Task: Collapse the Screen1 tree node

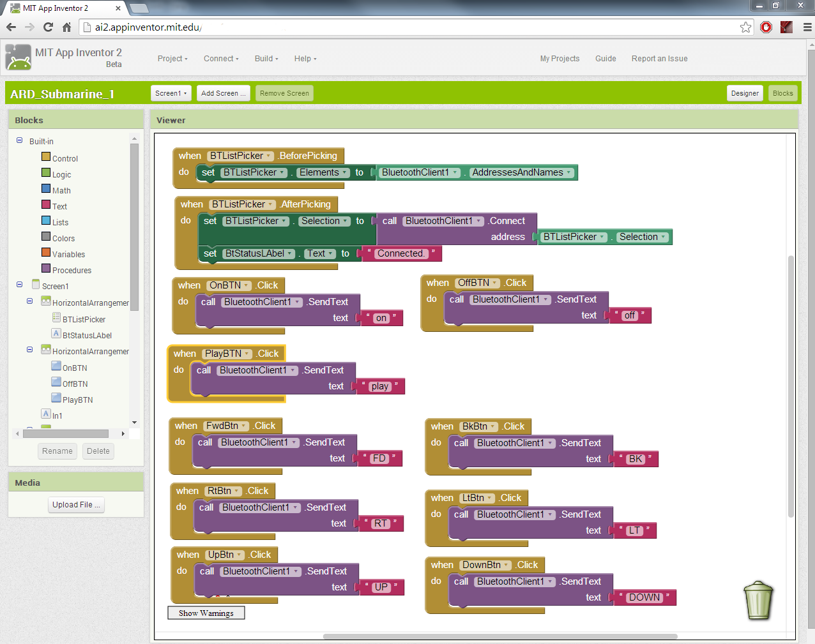Action: click(19, 285)
